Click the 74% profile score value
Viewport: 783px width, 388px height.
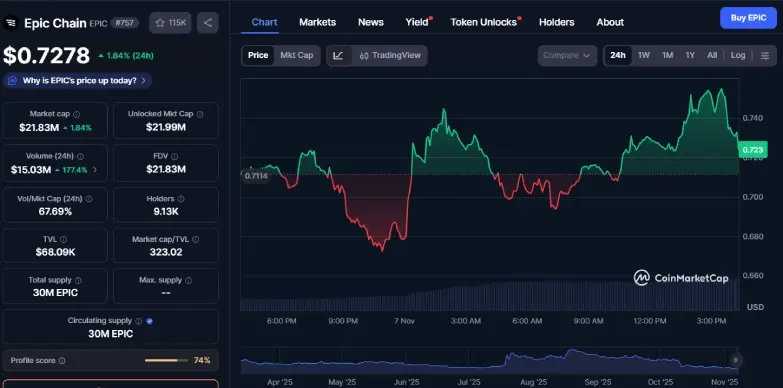pos(202,361)
